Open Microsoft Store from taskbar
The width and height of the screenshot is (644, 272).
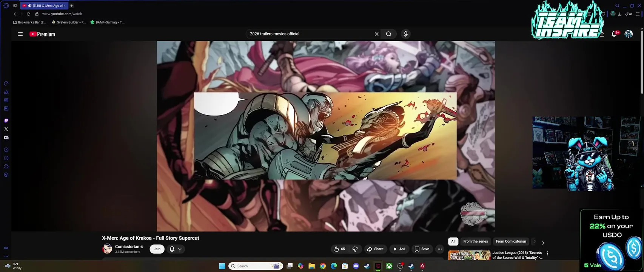pos(345,266)
